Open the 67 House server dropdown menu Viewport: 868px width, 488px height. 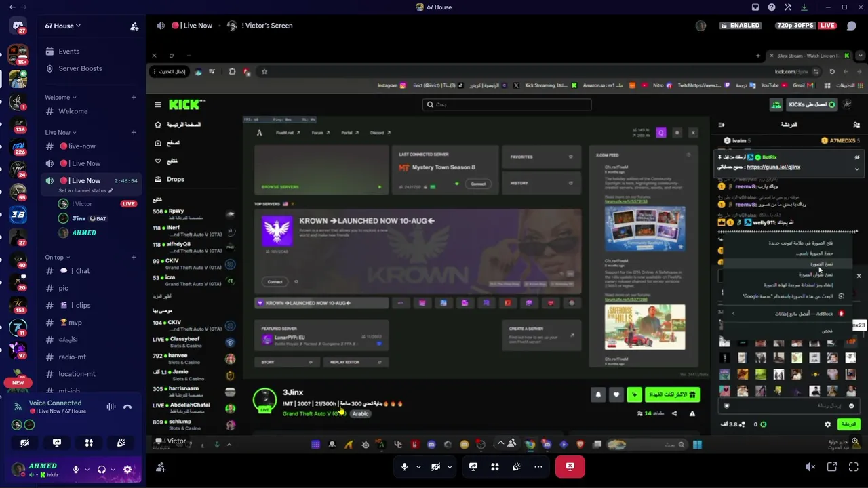(63, 26)
